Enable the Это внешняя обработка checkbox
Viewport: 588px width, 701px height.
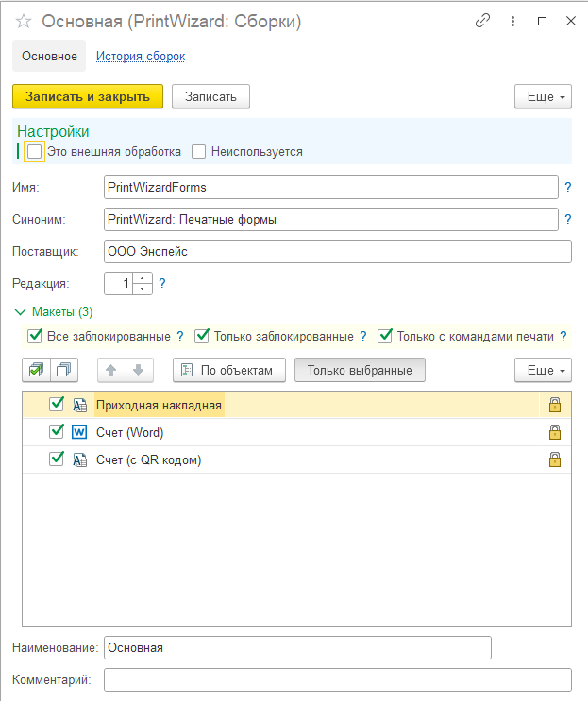coord(34,152)
